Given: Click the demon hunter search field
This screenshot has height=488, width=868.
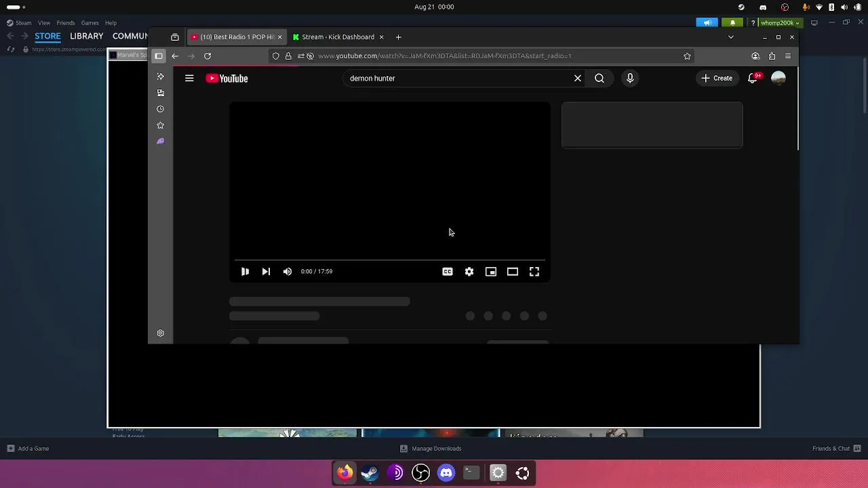Looking at the screenshot, I should coord(458,79).
